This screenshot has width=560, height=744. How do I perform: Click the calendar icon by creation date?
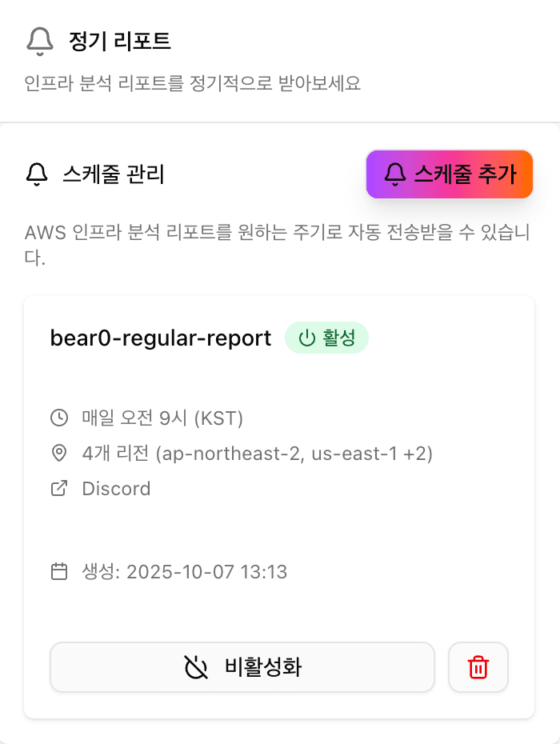pos(59,571)
